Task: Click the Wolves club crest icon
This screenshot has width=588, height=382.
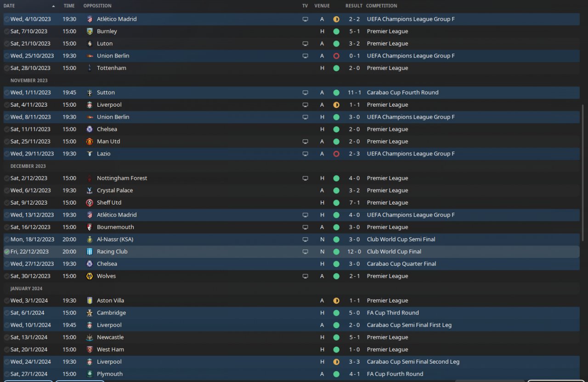Action: click(x=90, y=276)
